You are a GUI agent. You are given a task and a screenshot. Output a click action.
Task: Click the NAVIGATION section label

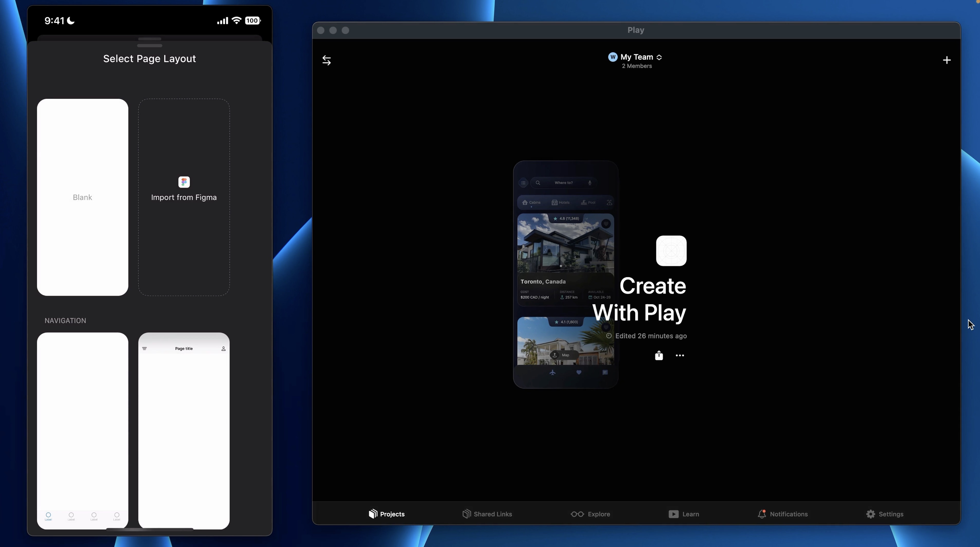point(65,321)
